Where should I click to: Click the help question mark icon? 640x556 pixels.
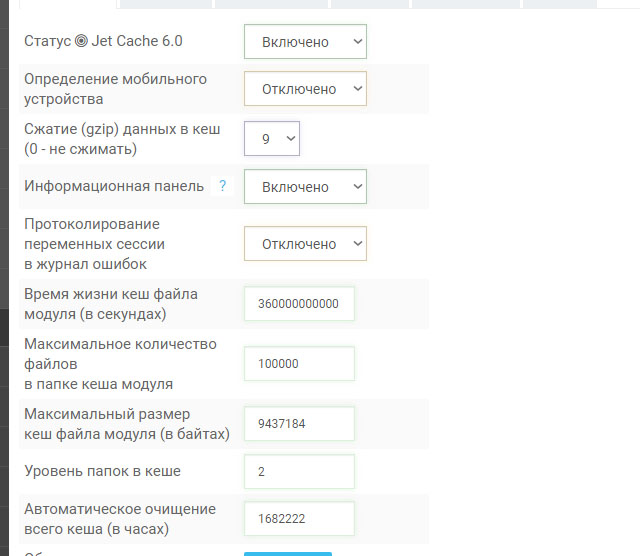222,186
